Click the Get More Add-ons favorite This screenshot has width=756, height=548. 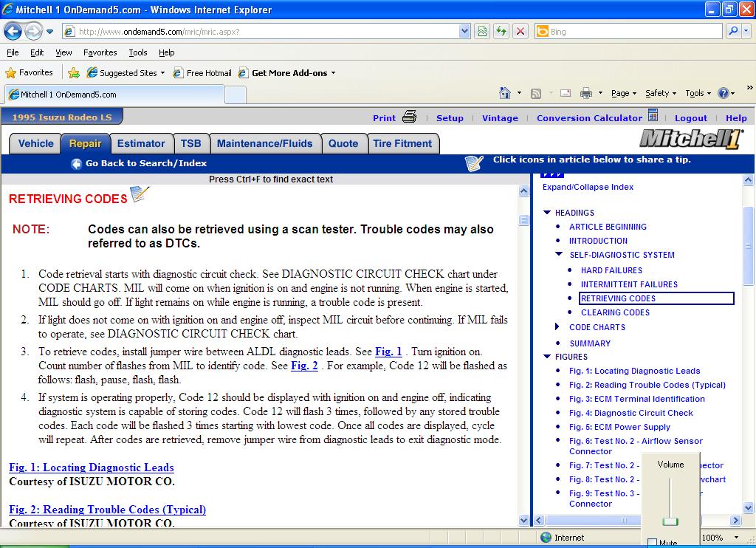[287, 73]
